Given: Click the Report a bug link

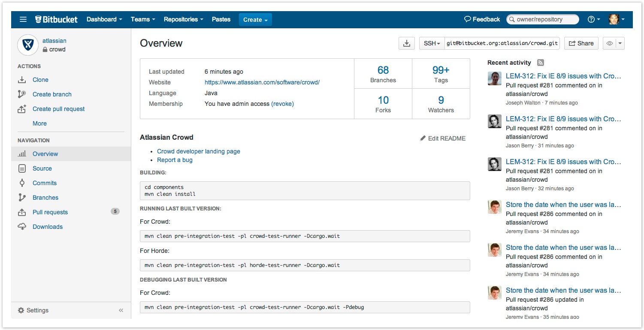Looking at the screenshot, I should (x=175, y=160).
